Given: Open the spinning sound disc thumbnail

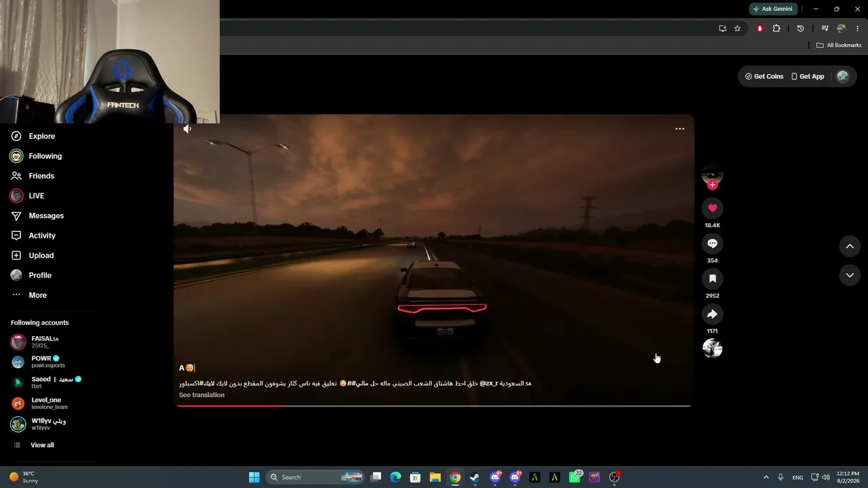Looking at the screenshot, I should click(712, 348).
